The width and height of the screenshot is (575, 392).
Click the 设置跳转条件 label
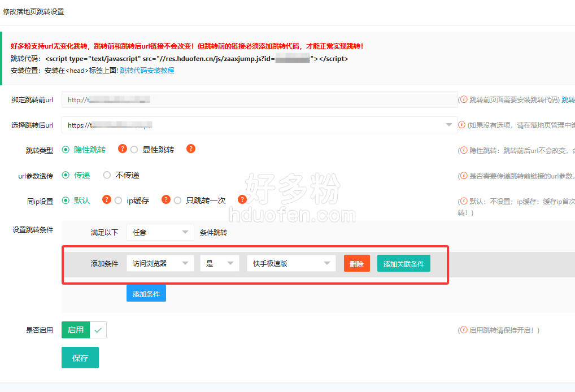tap(33, 229)
